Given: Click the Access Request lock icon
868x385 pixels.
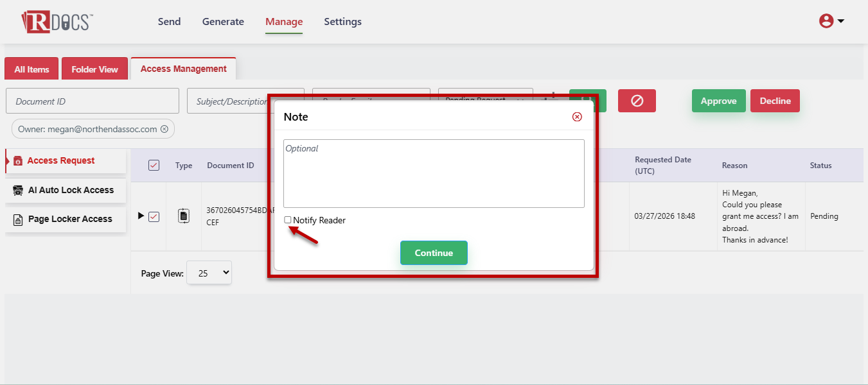Looking at the screenshot, I should [18, 161].
